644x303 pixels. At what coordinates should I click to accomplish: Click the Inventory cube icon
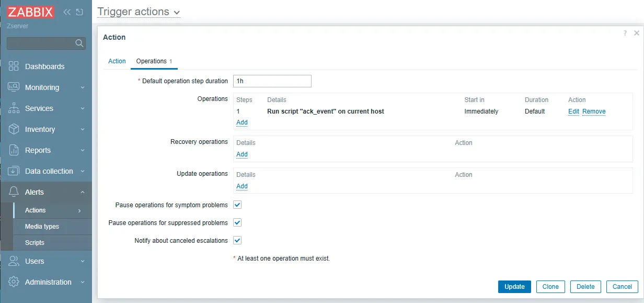click(x=14, y=129)
